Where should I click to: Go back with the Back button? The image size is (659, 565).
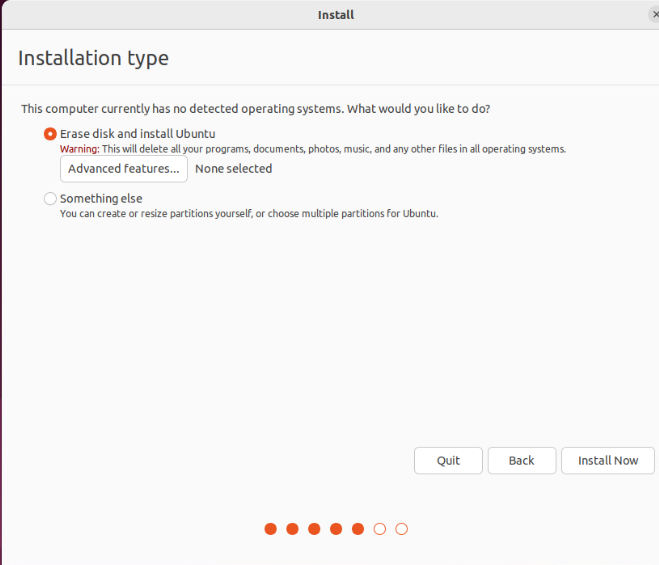[x=522, y=461]
